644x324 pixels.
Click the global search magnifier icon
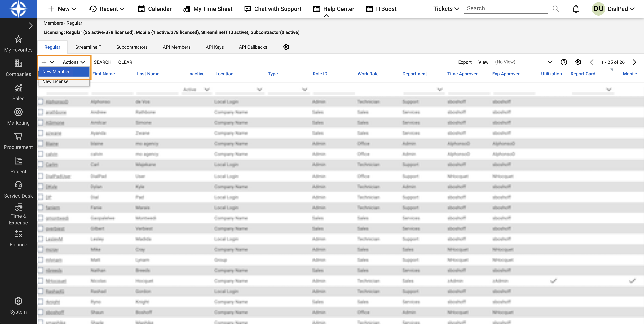(555, 9)
